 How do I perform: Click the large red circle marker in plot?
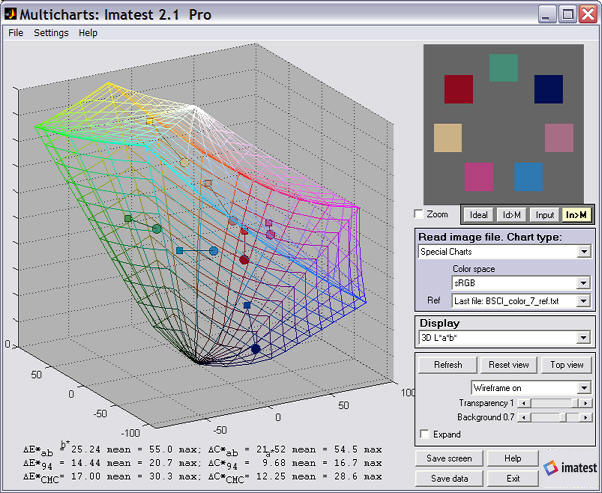point(244,260)
